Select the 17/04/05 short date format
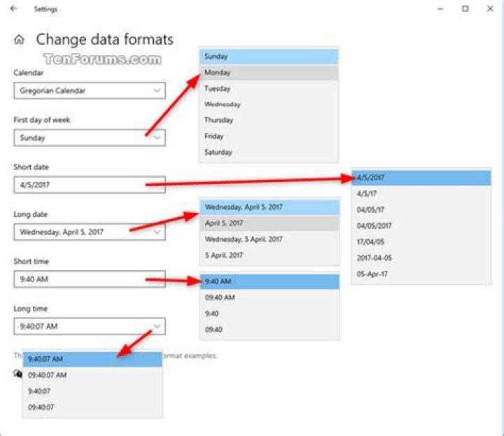Screen dimensions: 504x436 coord(421,242)
